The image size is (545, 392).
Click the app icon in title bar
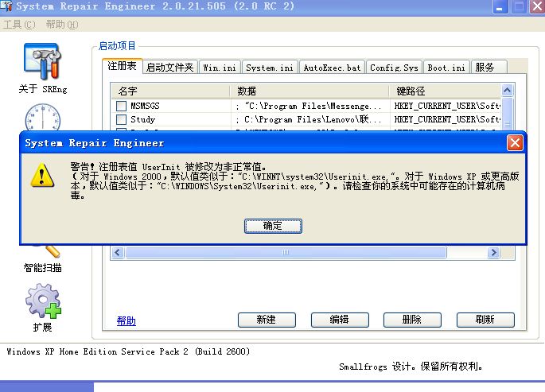[x=6, y=6]
